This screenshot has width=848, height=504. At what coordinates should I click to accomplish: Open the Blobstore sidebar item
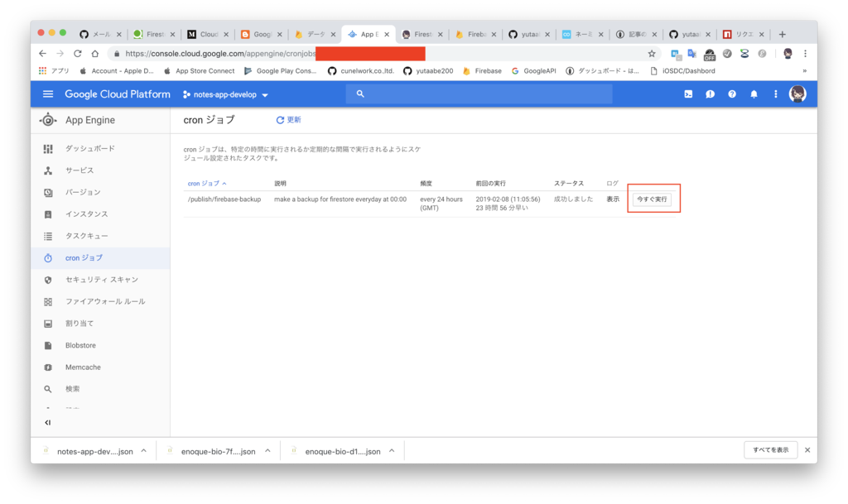tap(100, 345)
